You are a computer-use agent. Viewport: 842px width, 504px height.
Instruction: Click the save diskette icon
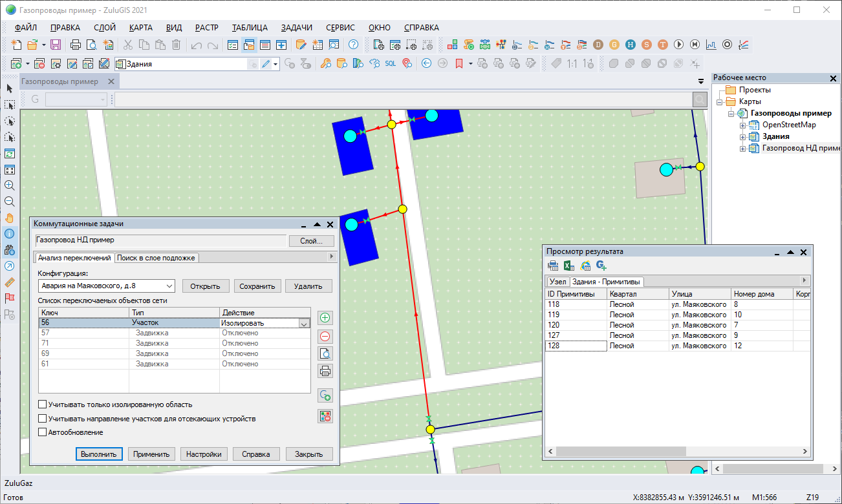56,45
